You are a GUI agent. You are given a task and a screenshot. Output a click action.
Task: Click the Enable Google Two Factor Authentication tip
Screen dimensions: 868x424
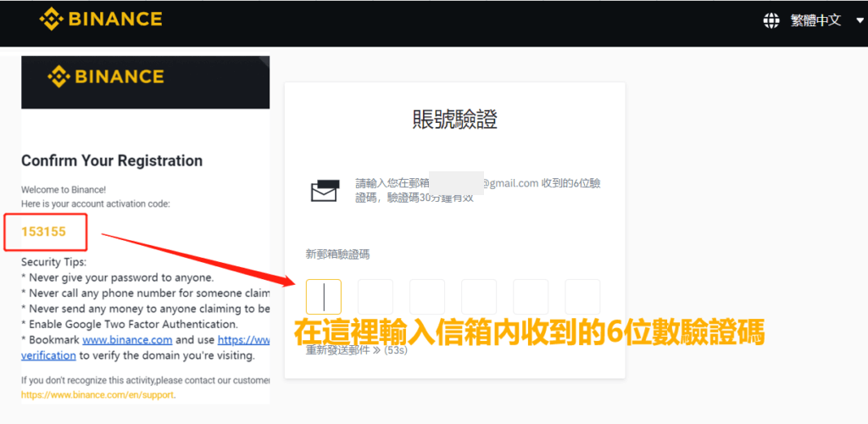click(x=130, y=324)
